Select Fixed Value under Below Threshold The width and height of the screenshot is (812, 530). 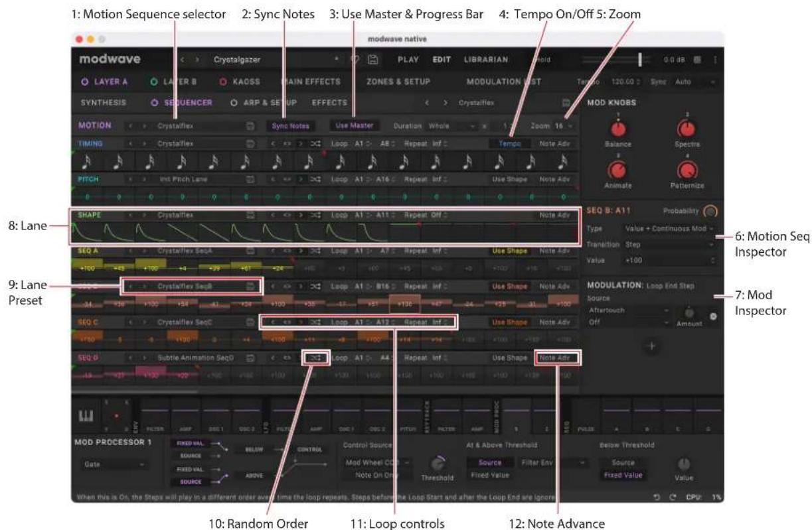pyautogui.click(x=623, y=475)
